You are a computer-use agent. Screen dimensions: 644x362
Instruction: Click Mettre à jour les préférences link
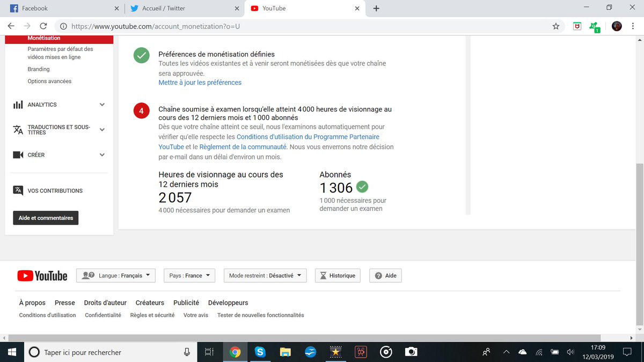coord(200,83)
